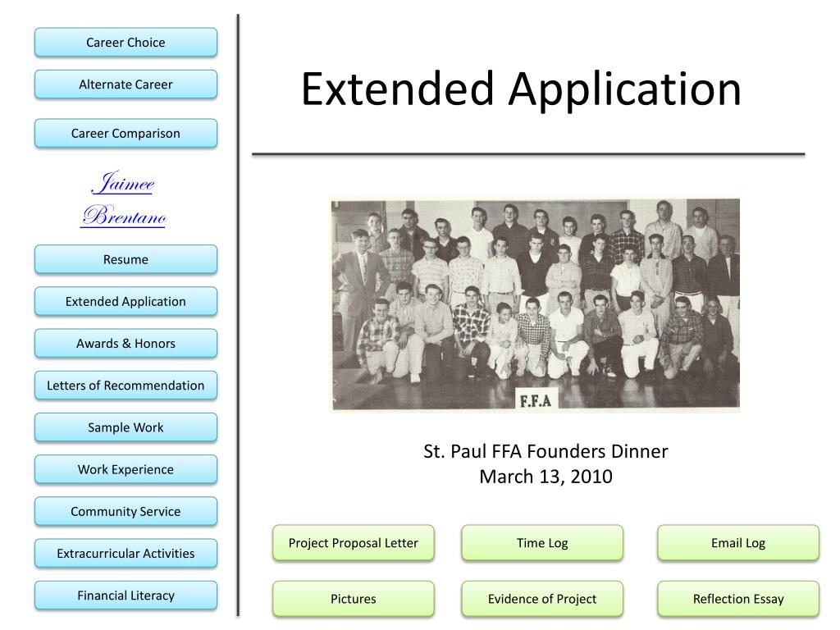The image size is (840, 630).
Task: Open the Career Choice button
Action: tap(126, 43)
